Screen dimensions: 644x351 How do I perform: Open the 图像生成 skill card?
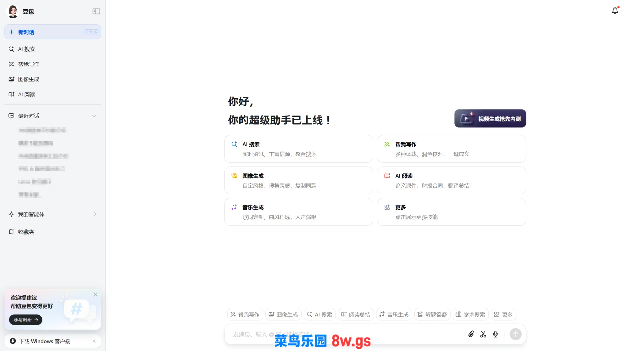[x=298, y=180]
